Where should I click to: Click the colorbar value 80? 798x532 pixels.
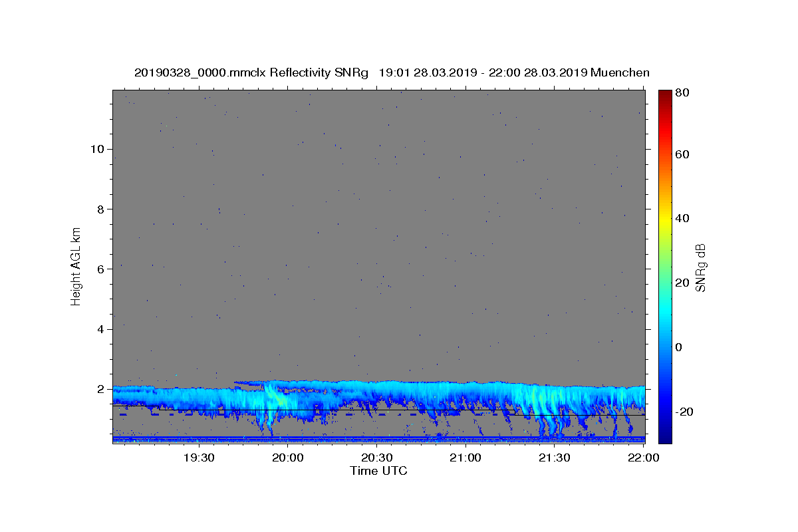(684, 93)
